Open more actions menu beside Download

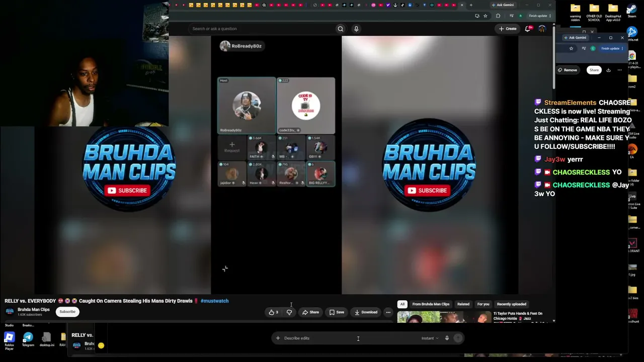[x=388, y=312]
